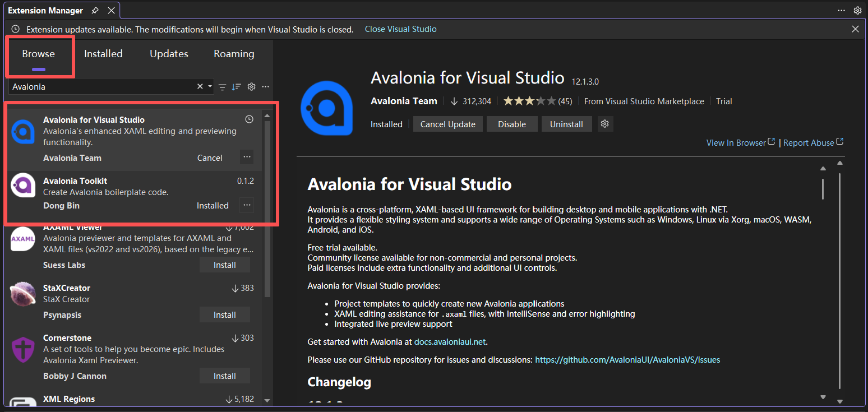The image size is (868, 412).
Task: Close the Extension Manager tab
Action: 111,11
